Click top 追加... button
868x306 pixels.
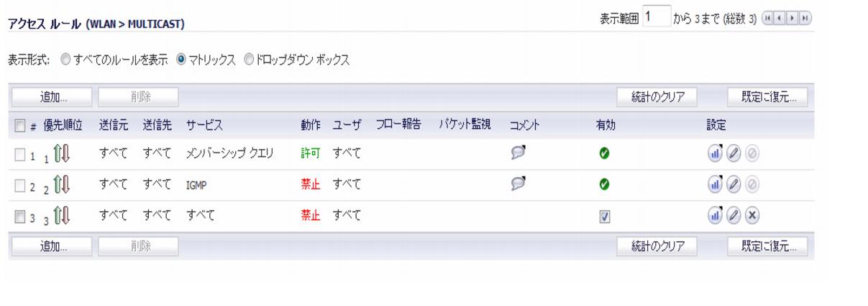coord(52,97)
